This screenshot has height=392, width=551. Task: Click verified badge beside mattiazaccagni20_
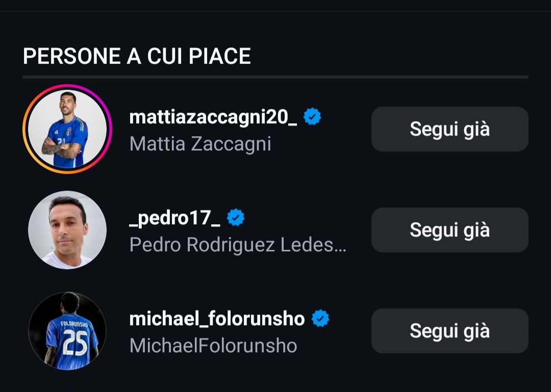click(x=312, y=117)
